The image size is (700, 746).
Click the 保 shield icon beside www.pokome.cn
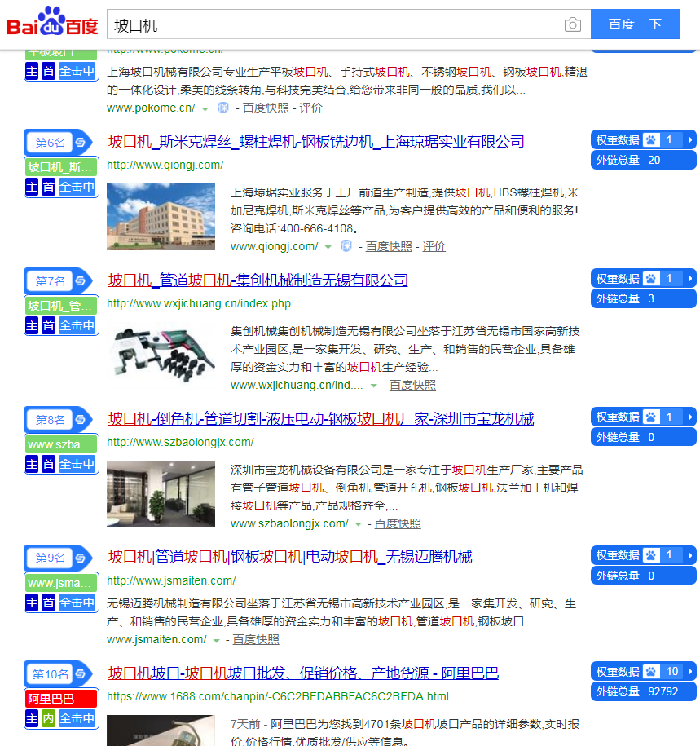[223, 108]
